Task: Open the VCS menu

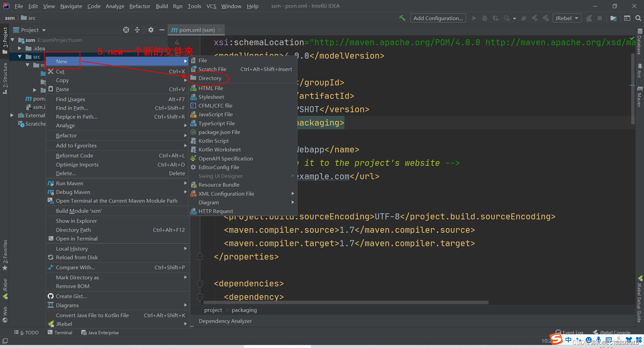Action: click(x=211, y=6)
